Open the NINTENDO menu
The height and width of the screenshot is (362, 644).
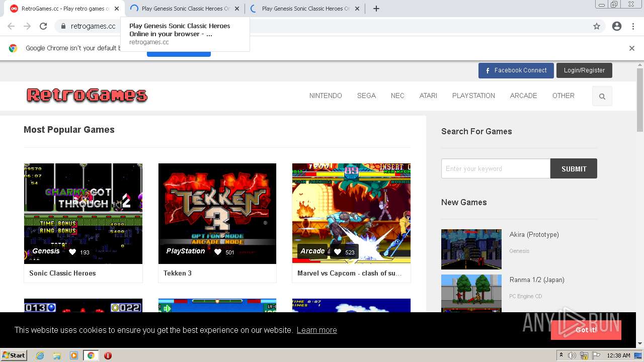(x=326, y=96)
